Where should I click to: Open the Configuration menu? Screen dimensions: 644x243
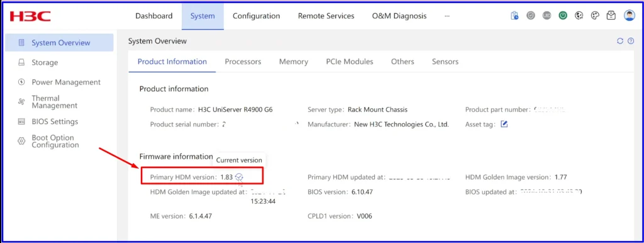[x=257, y=16]
